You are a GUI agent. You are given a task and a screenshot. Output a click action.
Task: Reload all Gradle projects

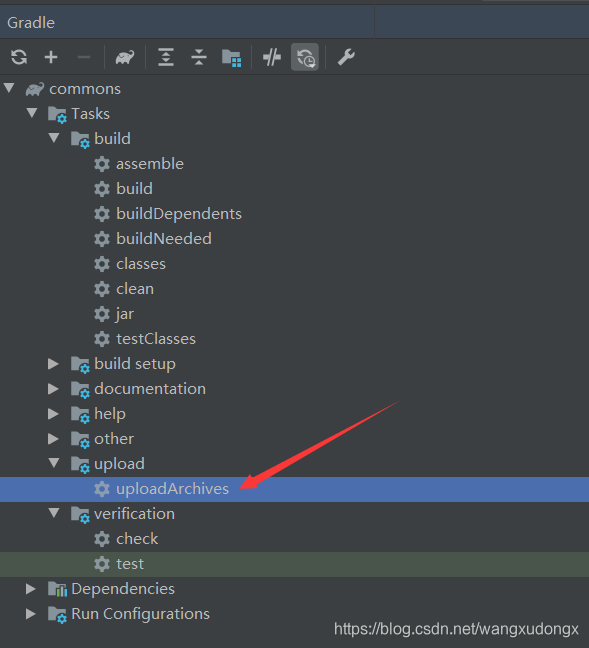(x=19, y=57)
